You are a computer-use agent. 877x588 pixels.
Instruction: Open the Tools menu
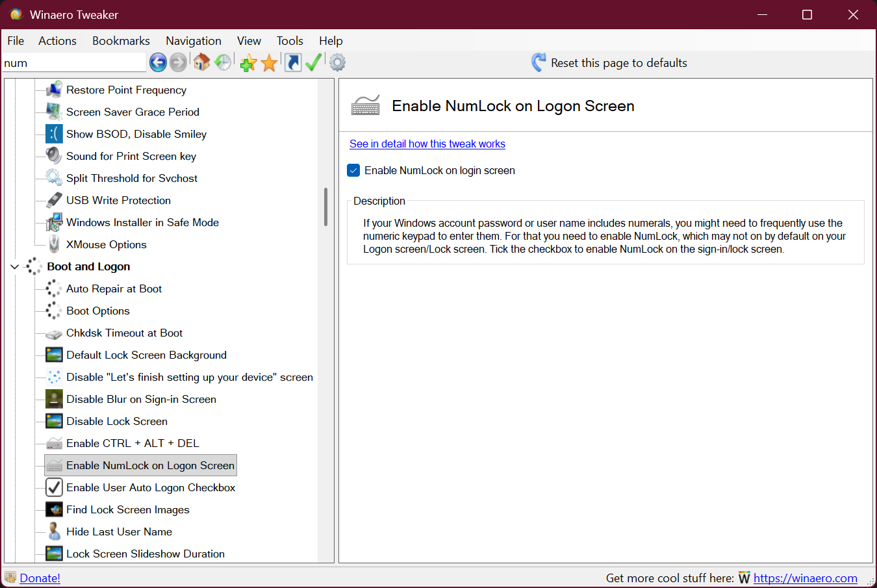click(x=290, y=41)
